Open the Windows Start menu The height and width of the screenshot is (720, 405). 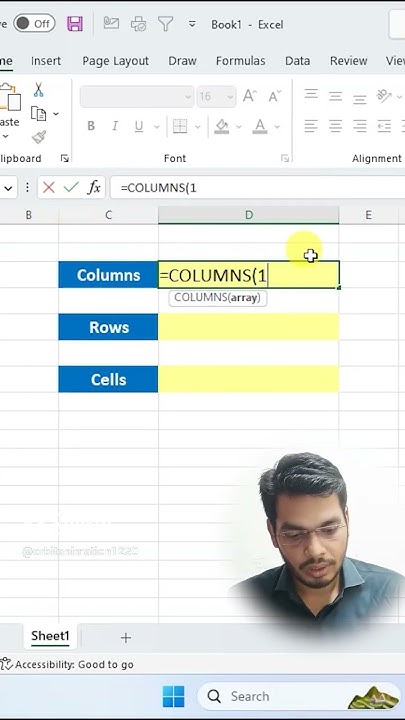[x=174, y=696]
